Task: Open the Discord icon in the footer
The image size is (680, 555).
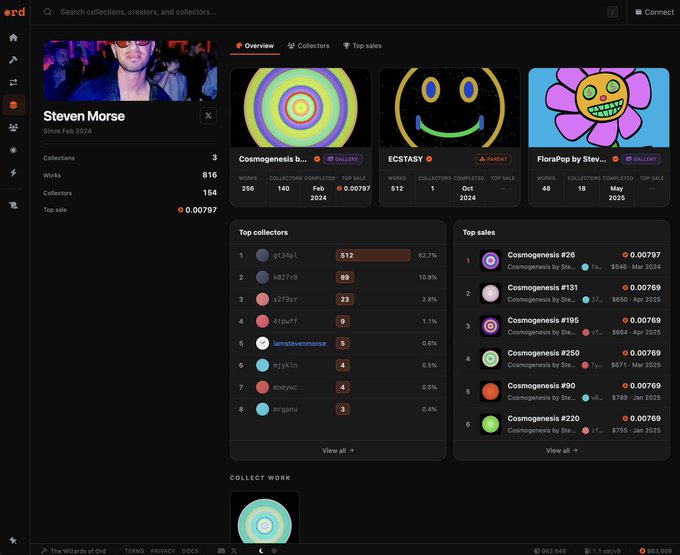Action: click(221, 551)
